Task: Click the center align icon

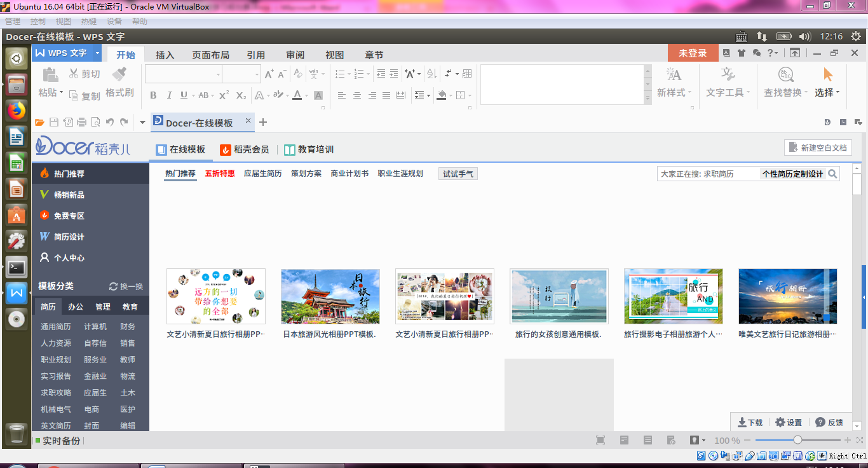Action: pyautogui.click(x=357, y=95)
